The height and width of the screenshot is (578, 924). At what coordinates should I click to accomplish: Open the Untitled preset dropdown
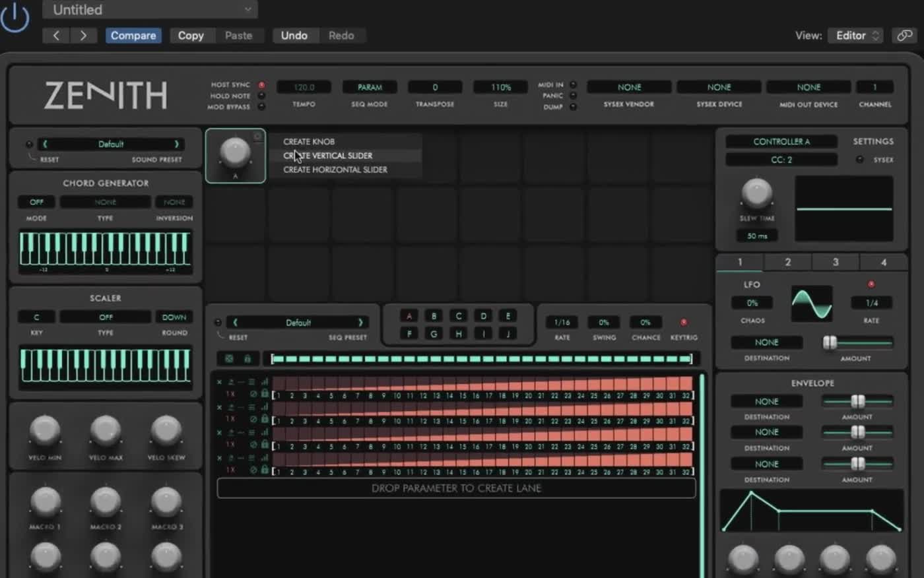150,10
